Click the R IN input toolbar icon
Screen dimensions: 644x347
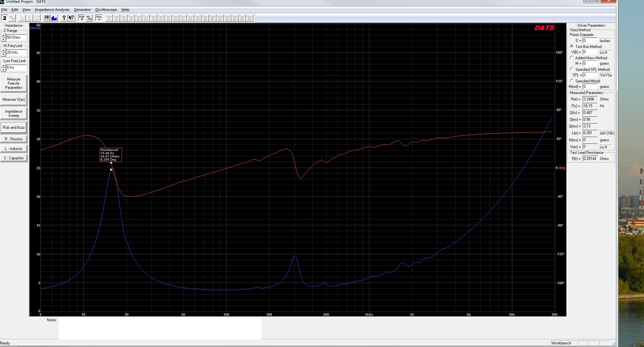click(30, 18)
